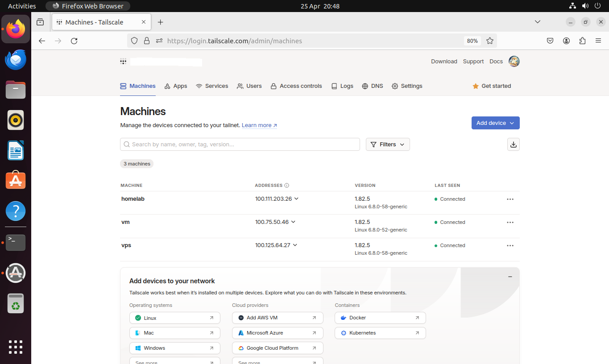Open the Firefox extensions puzzle icon

coord(582,41)
